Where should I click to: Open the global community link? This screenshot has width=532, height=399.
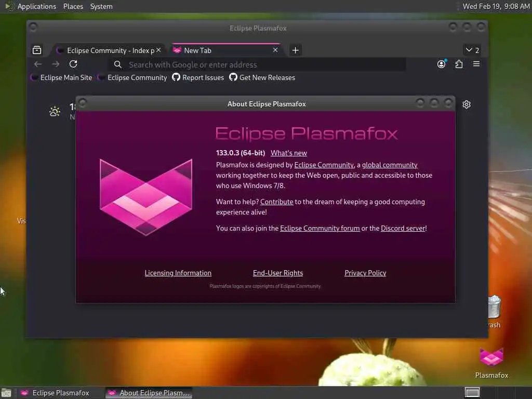390,165
